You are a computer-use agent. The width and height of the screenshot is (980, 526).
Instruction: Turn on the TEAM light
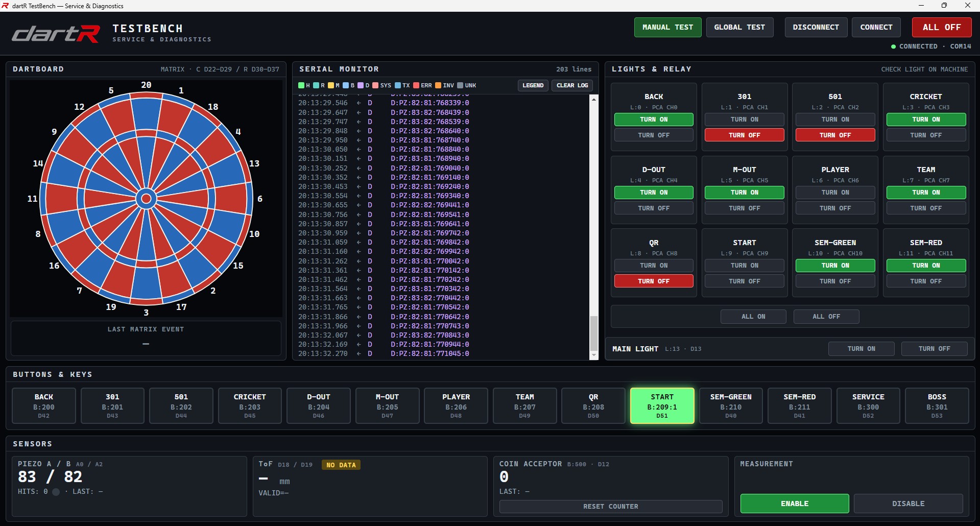click(x=926, y=193)
